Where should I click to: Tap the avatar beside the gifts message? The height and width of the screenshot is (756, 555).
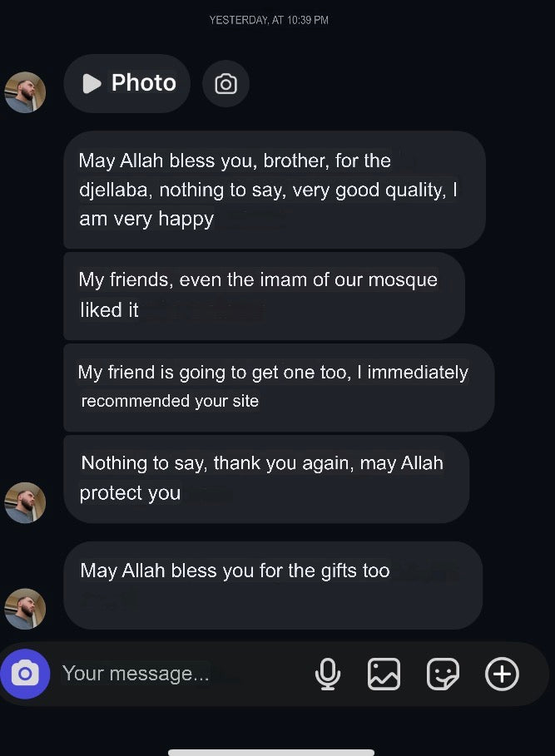tap(25, 609)
